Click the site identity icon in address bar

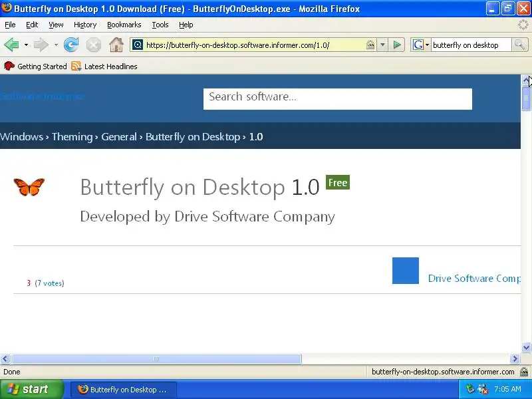point(138,45)
